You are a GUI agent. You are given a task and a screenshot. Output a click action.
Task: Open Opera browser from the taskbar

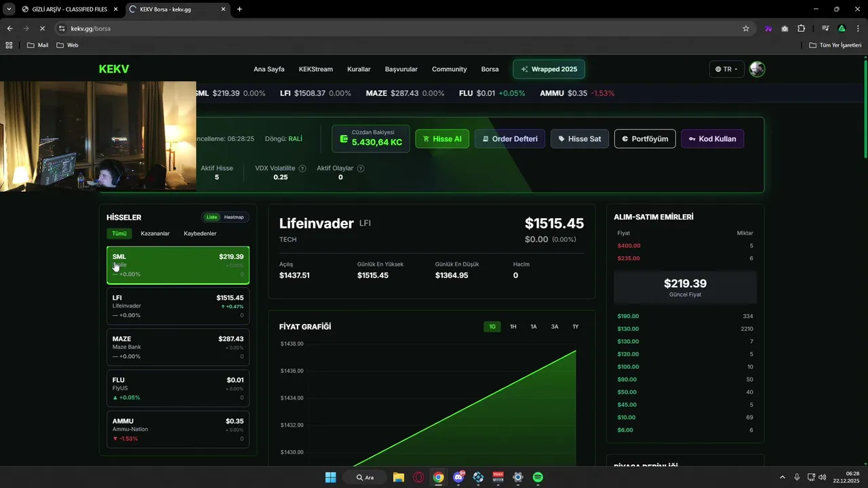tap(418, 477)
